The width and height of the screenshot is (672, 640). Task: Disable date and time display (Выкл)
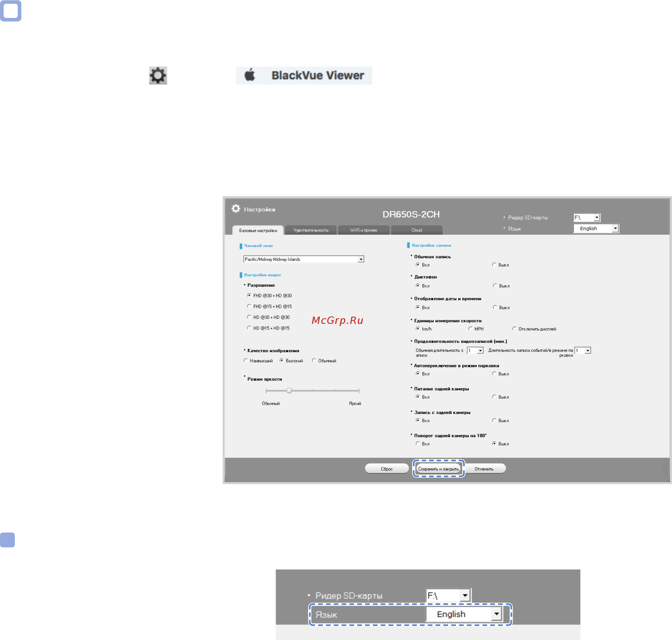pos(495,308)
